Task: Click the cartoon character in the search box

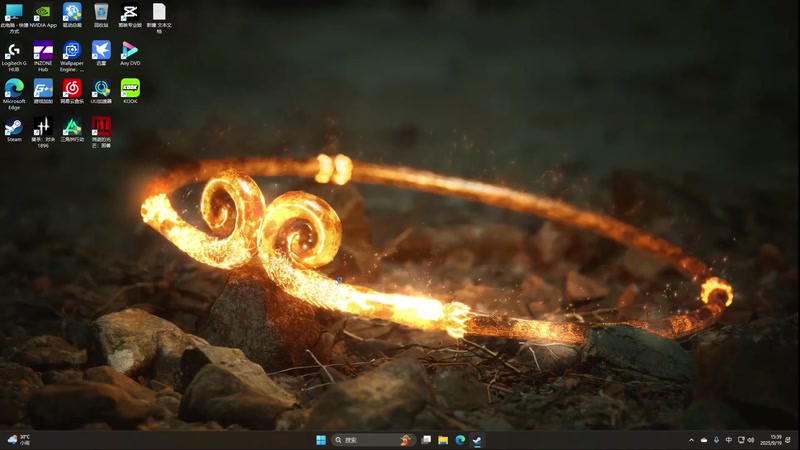Action: 406,440
